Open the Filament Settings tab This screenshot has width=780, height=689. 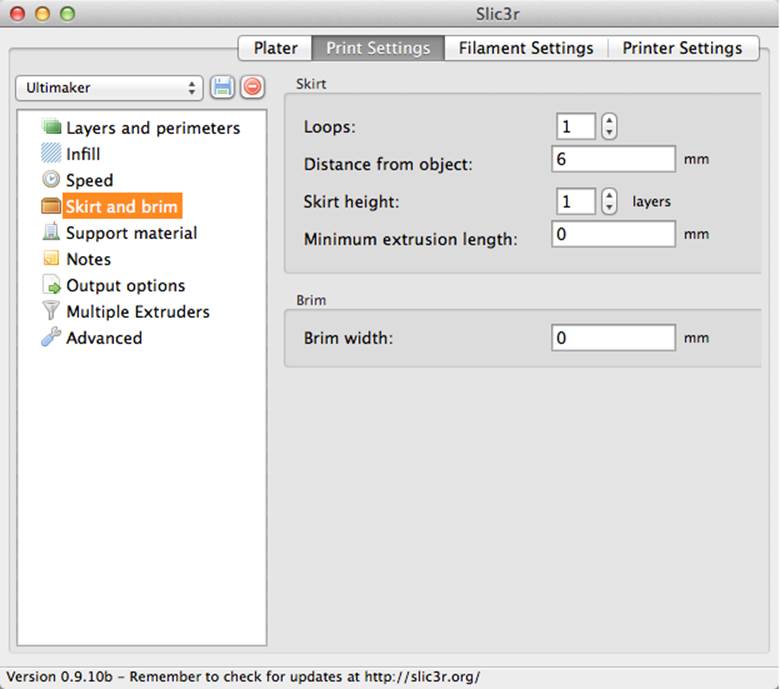[x=526, y=48]
